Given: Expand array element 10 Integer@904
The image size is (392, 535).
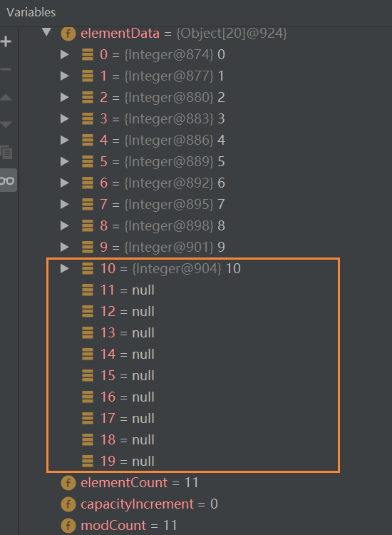Looking at the screenshot, I should click(65, 268).
